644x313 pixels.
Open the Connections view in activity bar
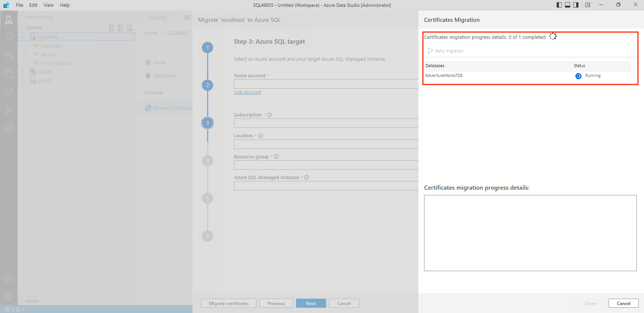(x=9, y=20)
